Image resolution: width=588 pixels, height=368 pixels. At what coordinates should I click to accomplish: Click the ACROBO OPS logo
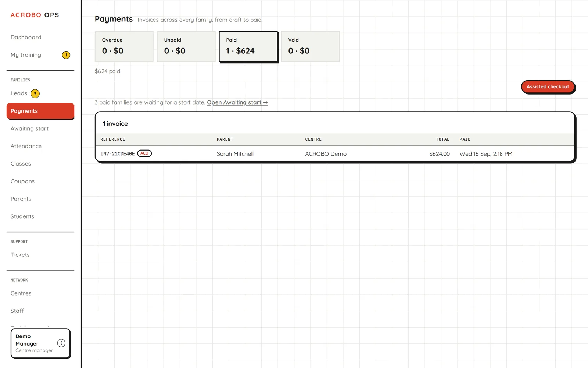click(x=35, y=15)
